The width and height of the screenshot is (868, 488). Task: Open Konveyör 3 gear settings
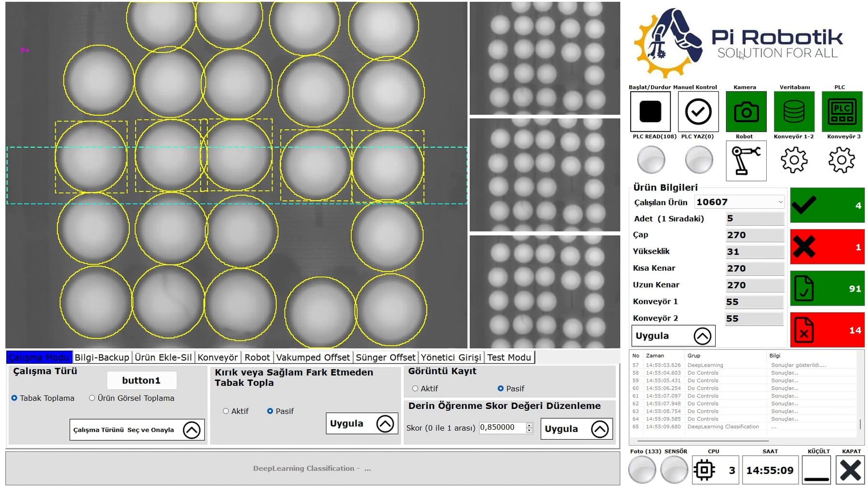pos(841,160)
